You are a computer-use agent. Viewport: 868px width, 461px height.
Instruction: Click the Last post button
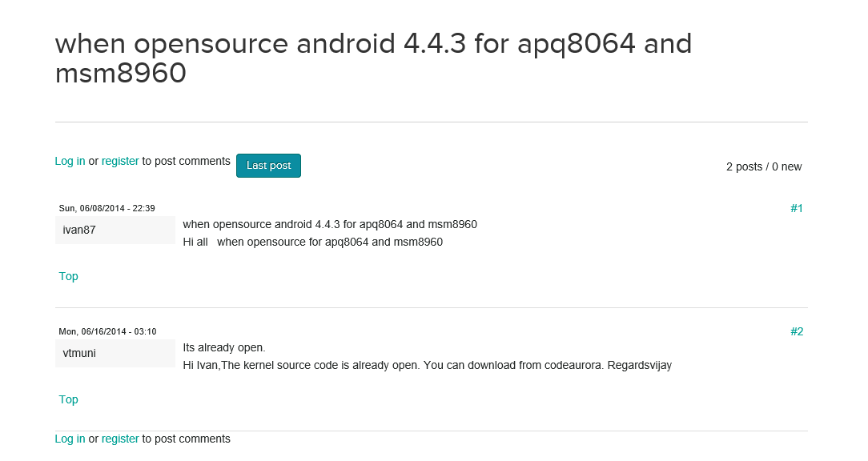coord(268,166)
